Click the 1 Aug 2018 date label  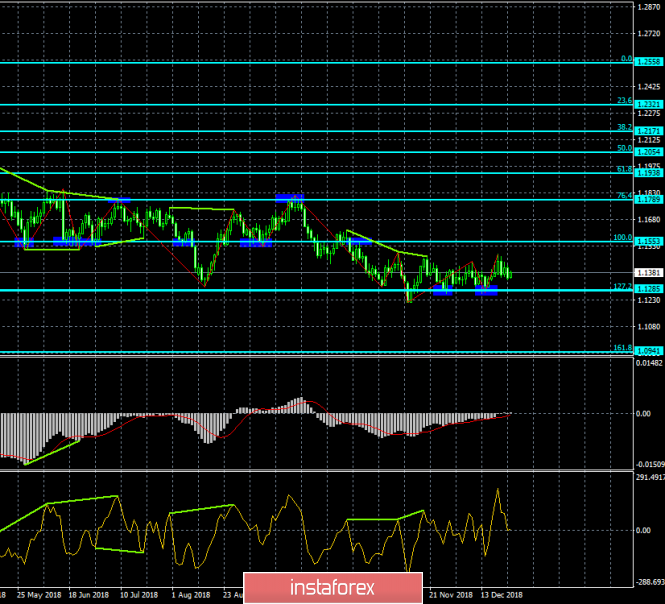[191, 595]
